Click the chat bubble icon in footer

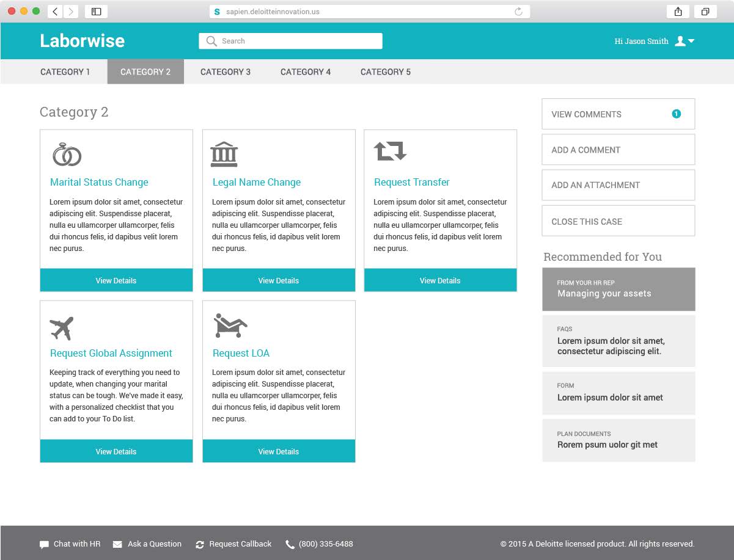tap(44, 544)
